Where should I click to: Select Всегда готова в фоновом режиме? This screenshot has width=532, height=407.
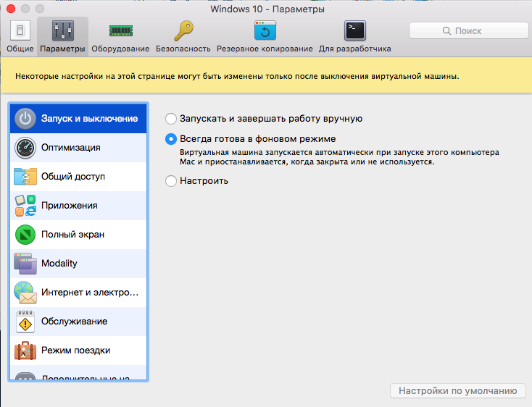coord(170,139)
